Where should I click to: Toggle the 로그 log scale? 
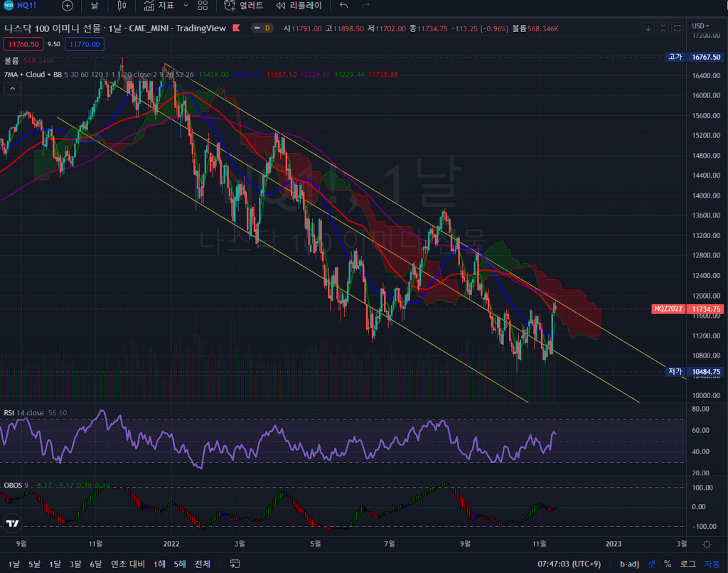687,564
